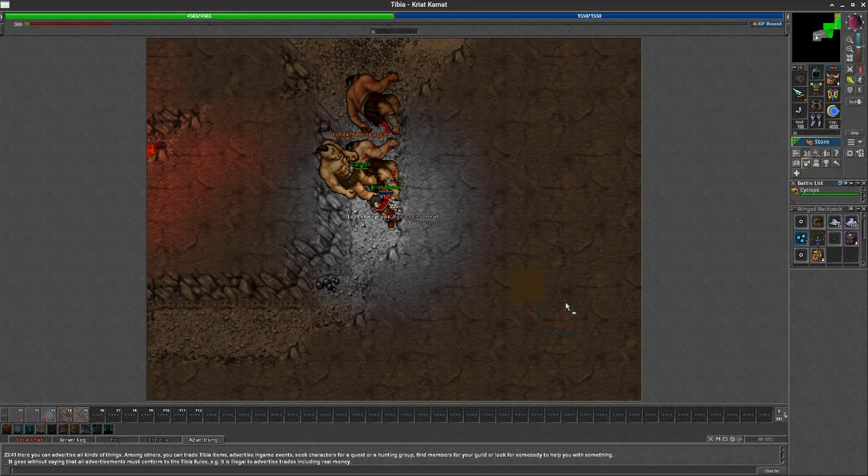Select the Advertising chat tab
Viewport: 868px width, 476px height.
[203, 440]
